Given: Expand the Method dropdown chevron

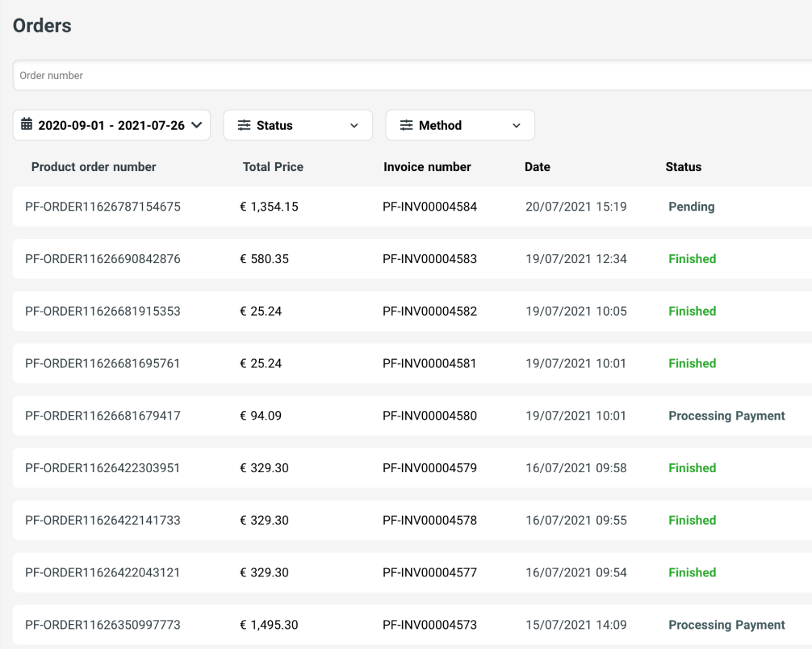Looking at the screenshot, I should (517, 125).
